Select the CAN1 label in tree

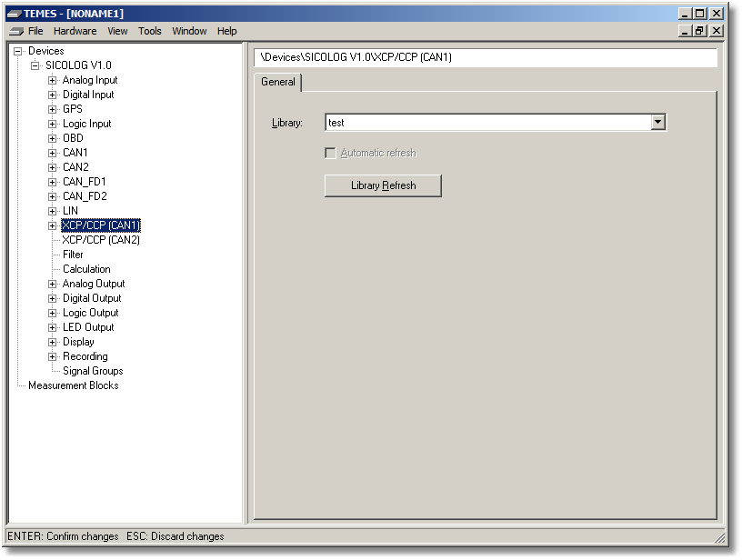[75, 153]
